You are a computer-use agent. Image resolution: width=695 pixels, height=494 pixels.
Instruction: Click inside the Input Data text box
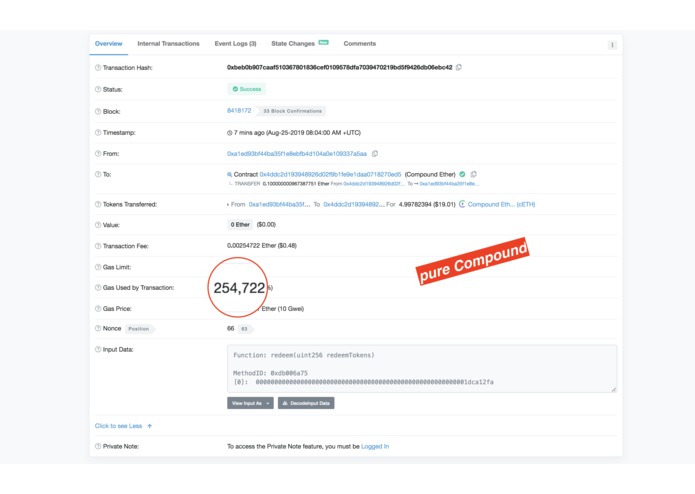tap(422, 369)
